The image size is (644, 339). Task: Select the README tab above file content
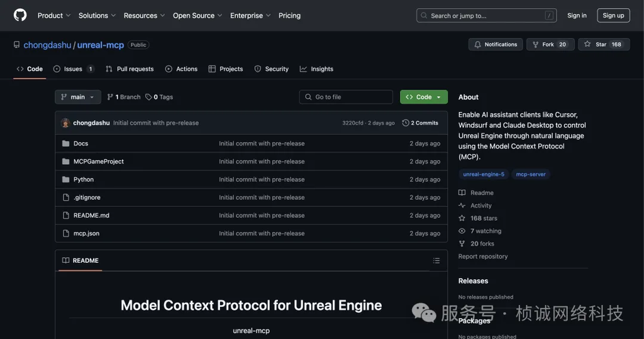(x=80, y=260)
